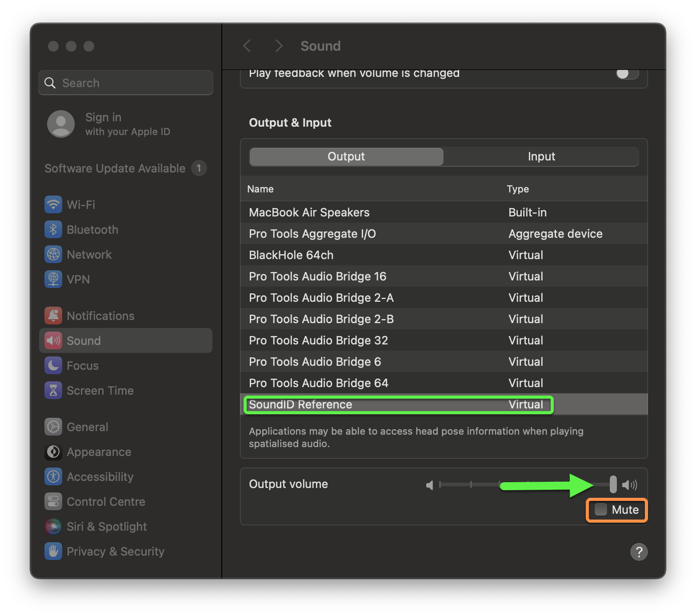Switch to the Input tab
This screenshot has width=696, height=616.
[541, 156]
